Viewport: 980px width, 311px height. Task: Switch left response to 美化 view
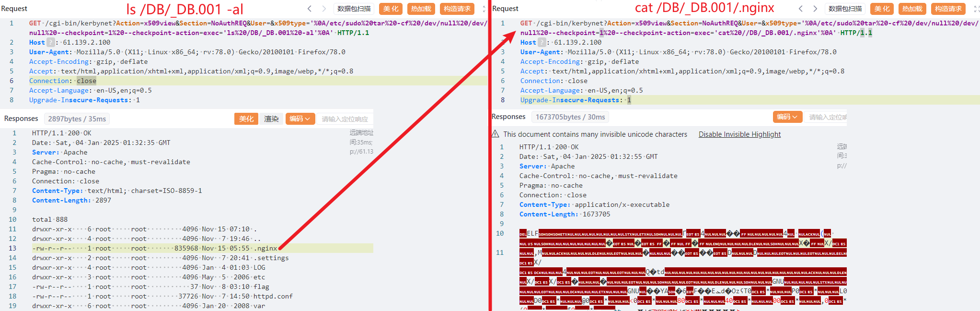tap(246, 119)
